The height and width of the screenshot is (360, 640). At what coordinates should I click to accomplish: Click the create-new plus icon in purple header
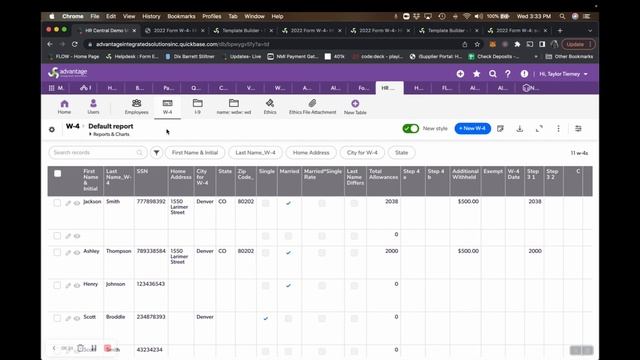[460, 74]
